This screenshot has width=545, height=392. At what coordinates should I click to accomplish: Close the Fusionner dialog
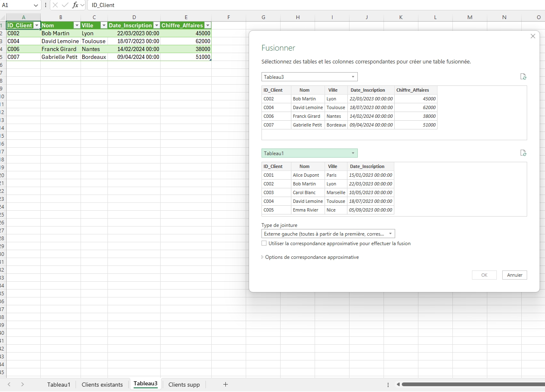[x=533, y=37]
